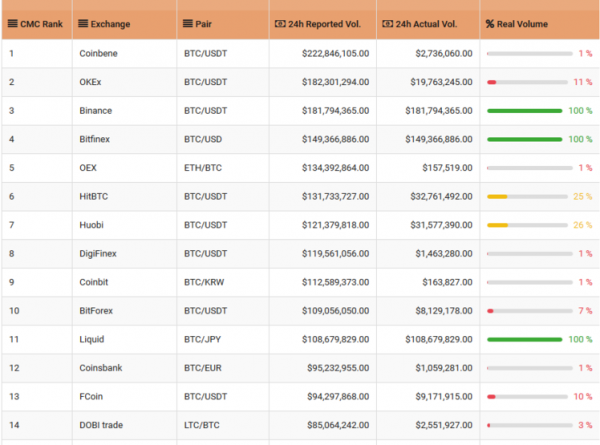600x445 pixels.
Task: Select the Coinsbank exchange name
Action: pyautogui.click(x=101, y=368)
